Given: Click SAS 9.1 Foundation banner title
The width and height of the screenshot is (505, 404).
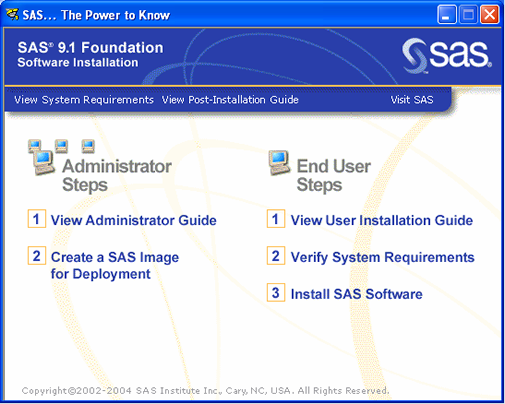Looking at the screenshot, I should coord(90,48).
